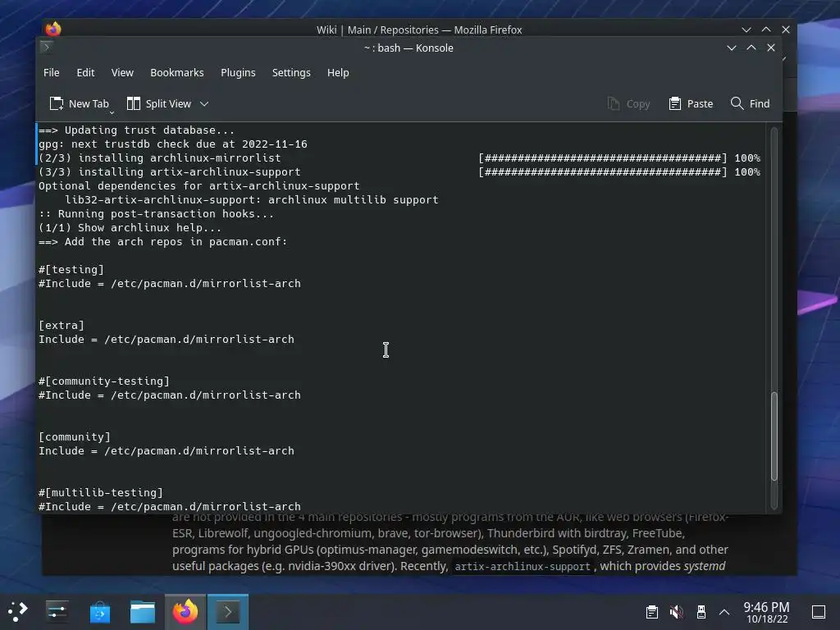The image size is (840, 630).
Task: Minimize the Konsole window
Action: (x=731, y=48)
